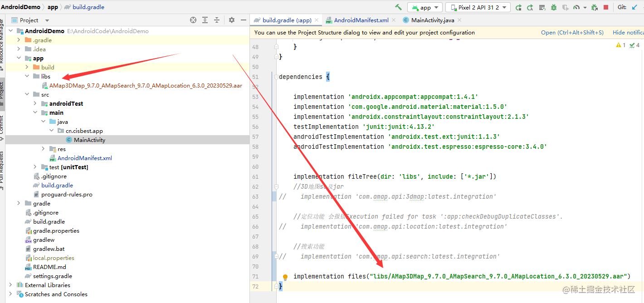The image size is (644, 303).
Task: Open the Profile dropdown arrow
Action: [x=585, y=8]
